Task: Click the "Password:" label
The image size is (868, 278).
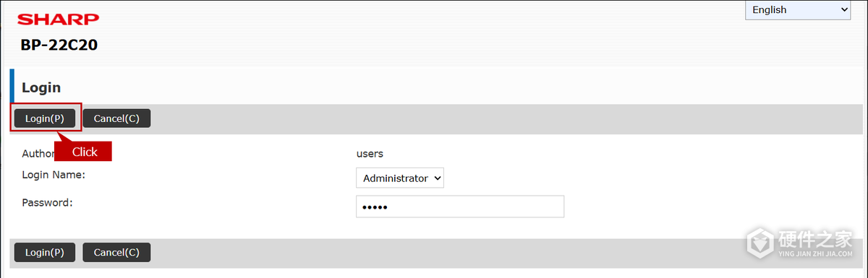Action: [x=47, y=203]
